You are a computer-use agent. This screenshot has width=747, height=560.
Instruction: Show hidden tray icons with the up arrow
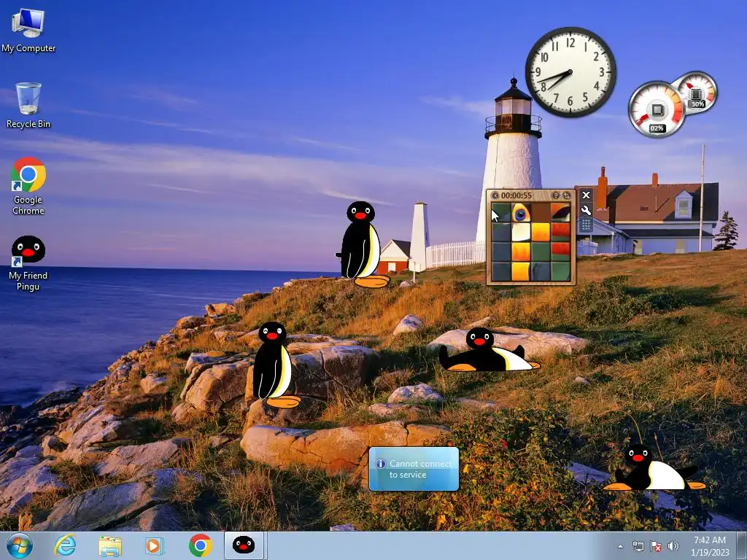[x=620, y=546]
